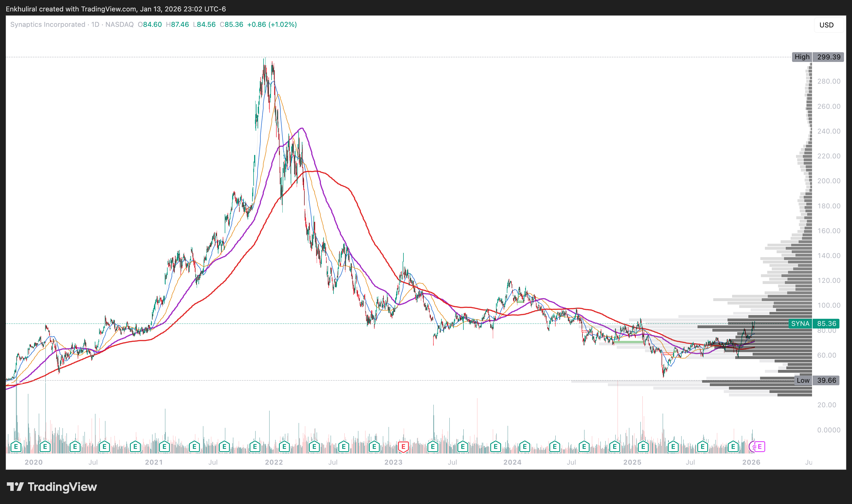Click the leftmost green earnings marker

click(x=16, y=446)
